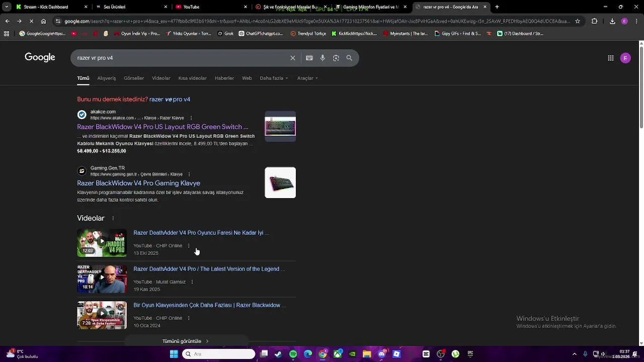The image size is (644, 362).
Task: Open the browser extensions menu
Action: (x=594, y=21)
